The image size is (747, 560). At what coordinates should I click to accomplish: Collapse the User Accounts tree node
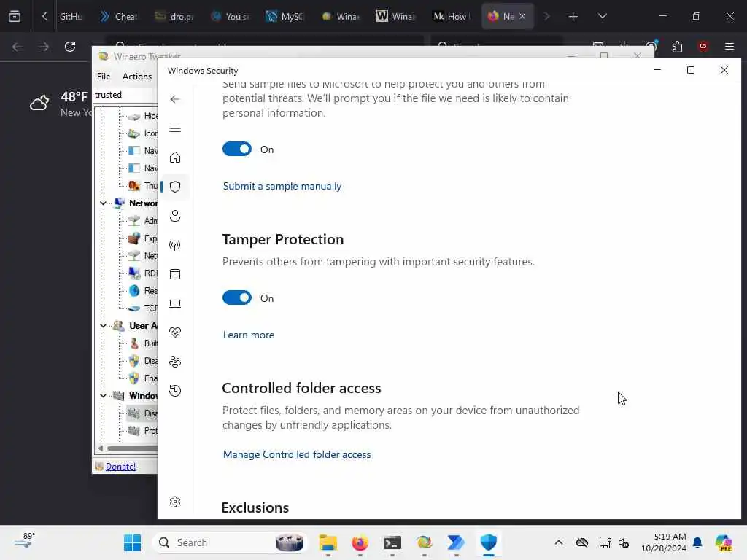click(103, 326)
